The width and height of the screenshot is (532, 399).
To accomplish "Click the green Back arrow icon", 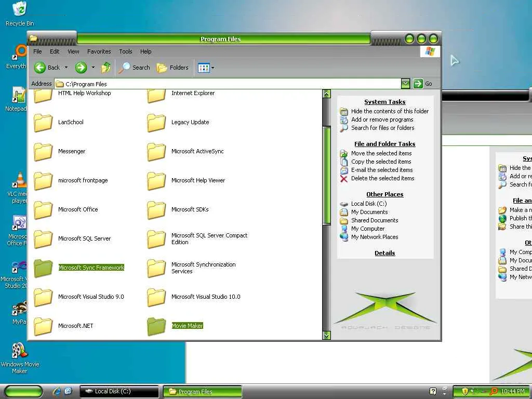I will tap(39, 68).
